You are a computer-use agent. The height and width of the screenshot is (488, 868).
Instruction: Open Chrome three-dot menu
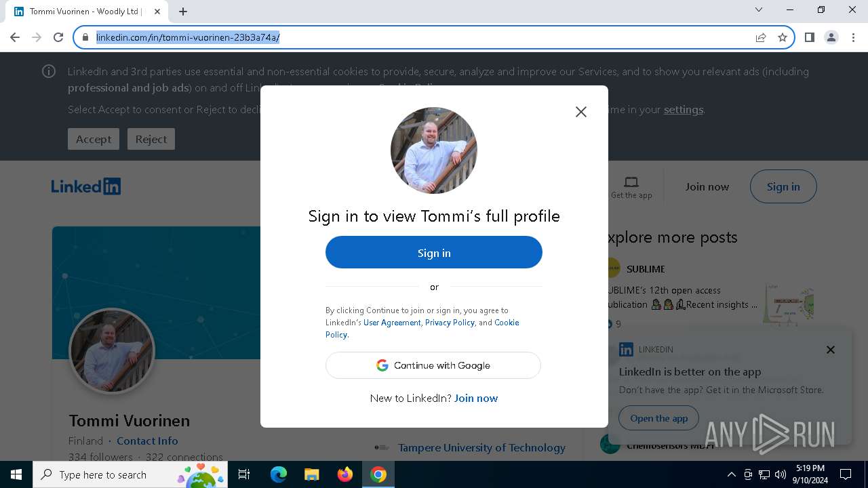[853, 37]
